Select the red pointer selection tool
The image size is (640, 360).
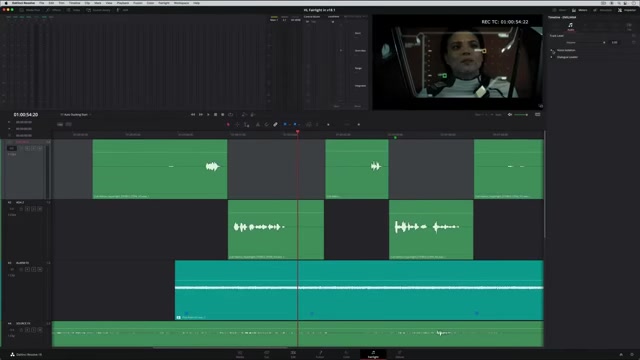point(228,124)
